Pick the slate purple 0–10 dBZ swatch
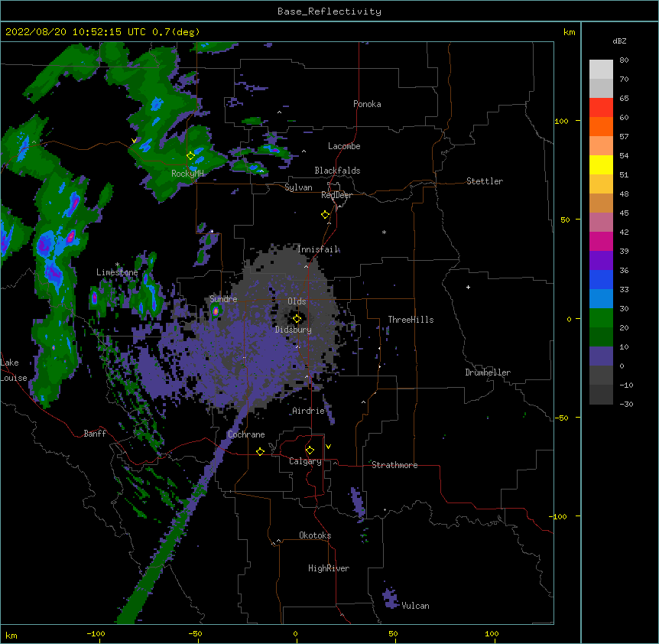Image resolution: width=659 pixels, height=644 pixels. [x=601, y=356]
